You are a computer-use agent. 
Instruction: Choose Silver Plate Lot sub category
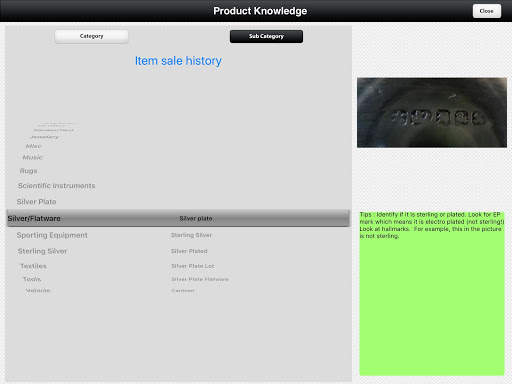tap(193, 266)
